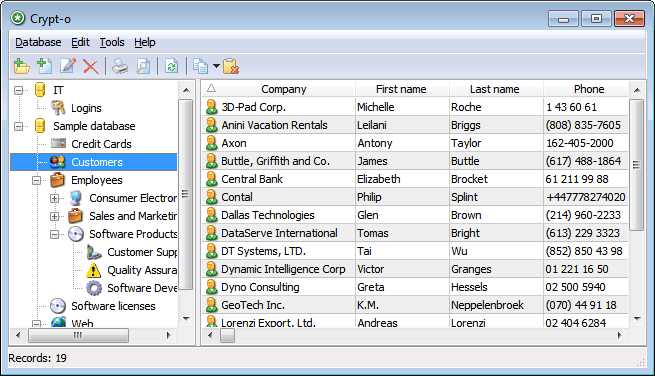The image size is (655, 376).
Task: Click the clear clipboard toolbar icon
Action: [231, 66]
